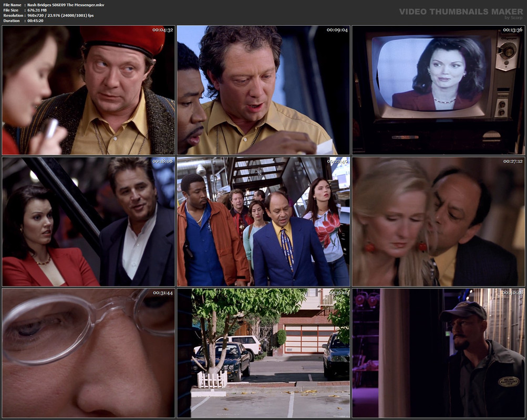Screen dimensions: 527x420
Task: Click the 'File Name' label in header
Action: (13, 5)
